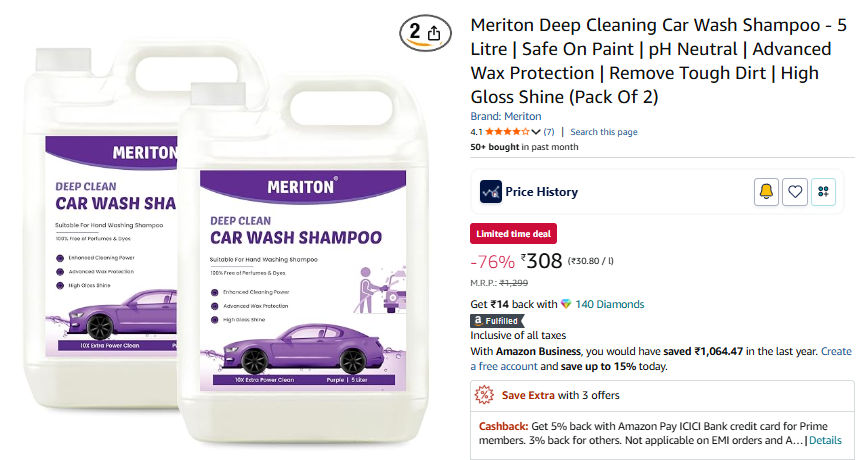Click the Save Extra percent badge icon

pos(484,395)
